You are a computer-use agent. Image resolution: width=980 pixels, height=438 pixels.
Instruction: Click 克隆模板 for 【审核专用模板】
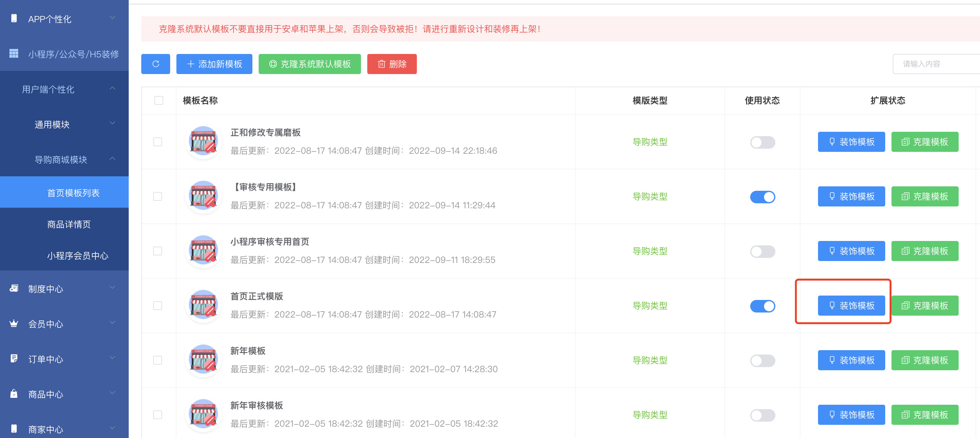(x=925, y=196)
